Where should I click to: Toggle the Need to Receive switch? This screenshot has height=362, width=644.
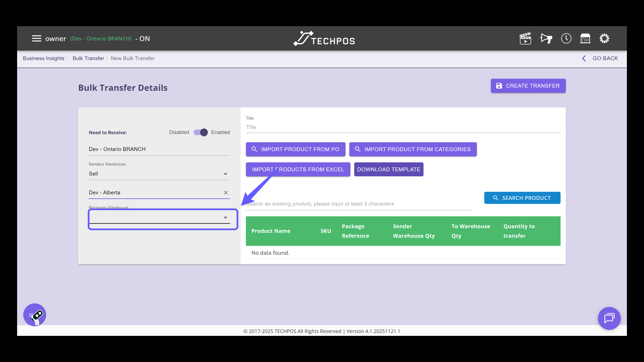pyautogui.click(x=201, y=132)
